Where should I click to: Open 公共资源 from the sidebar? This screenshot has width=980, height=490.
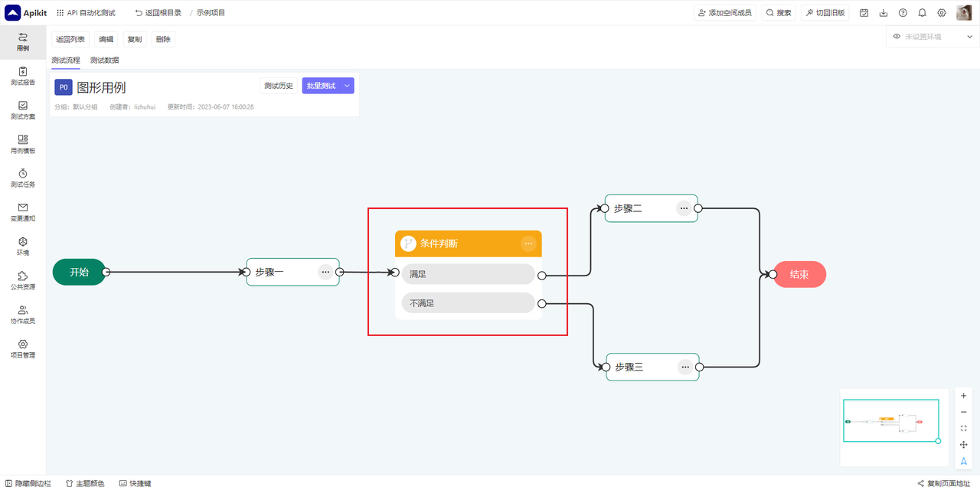[x=23, y=280]
